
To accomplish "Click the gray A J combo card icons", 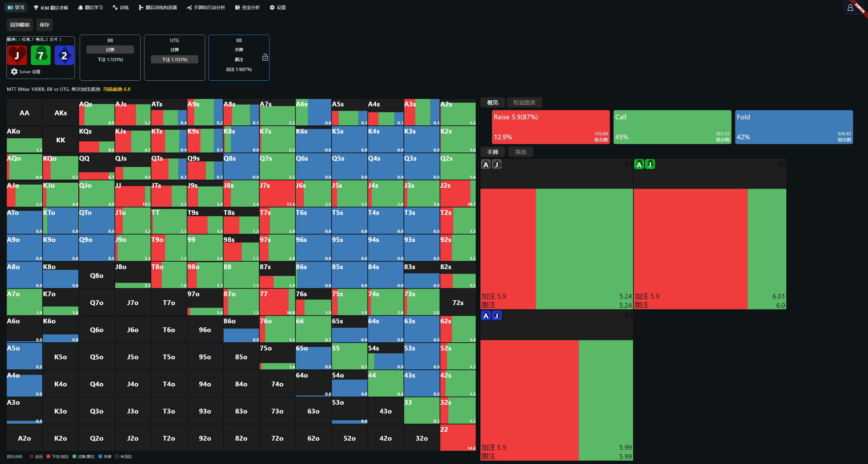I will click(x=491, y=164).
